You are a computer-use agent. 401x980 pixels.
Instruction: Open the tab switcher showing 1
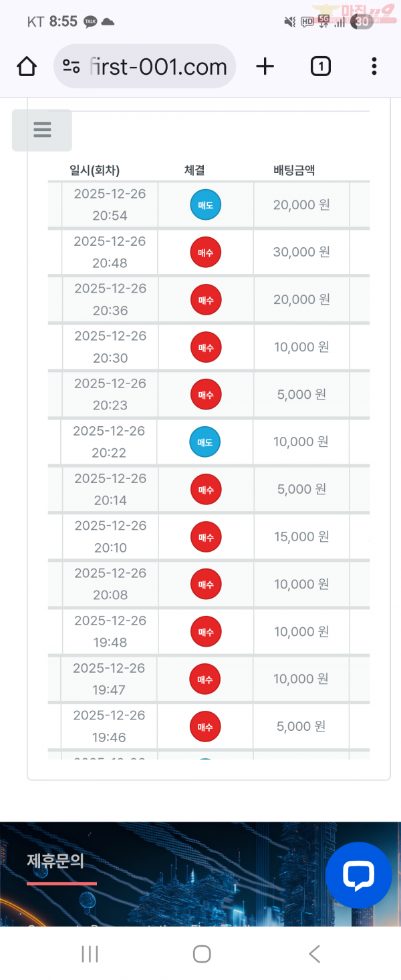320,66
